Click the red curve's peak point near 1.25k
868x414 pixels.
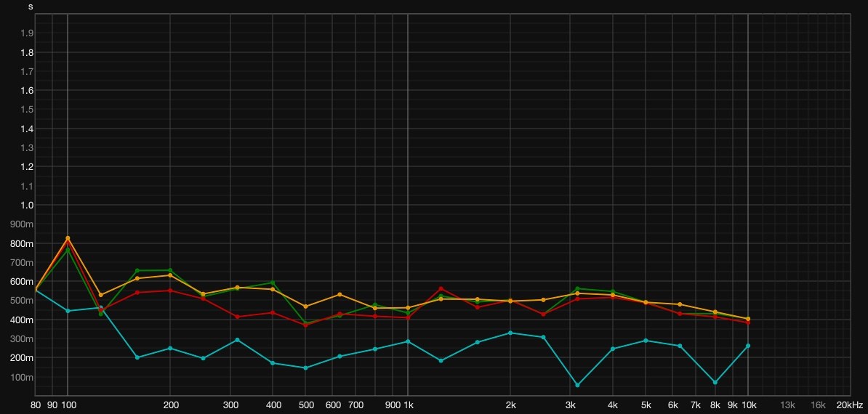441,288
